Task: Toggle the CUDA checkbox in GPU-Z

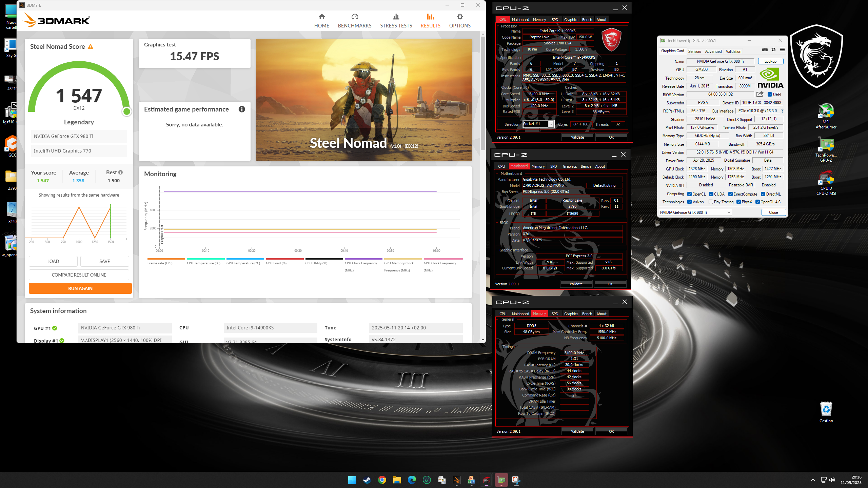Action: pyautogui.click(x=711, y=194)
